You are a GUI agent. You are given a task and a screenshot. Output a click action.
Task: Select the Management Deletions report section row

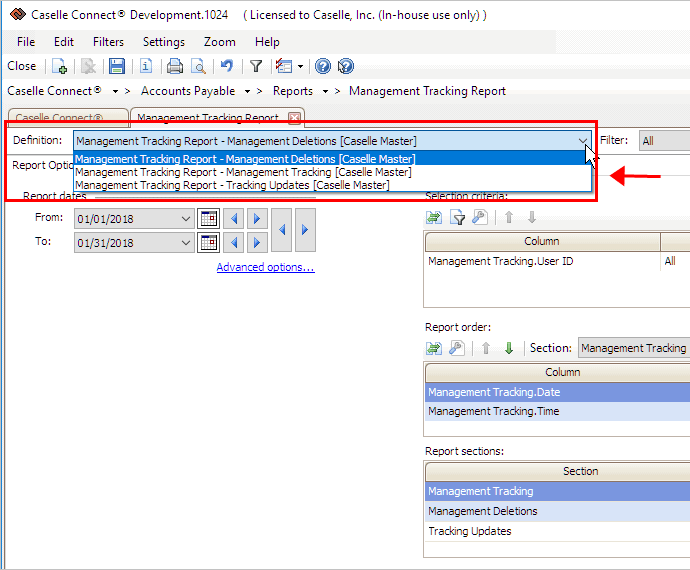tap(482, 511)
